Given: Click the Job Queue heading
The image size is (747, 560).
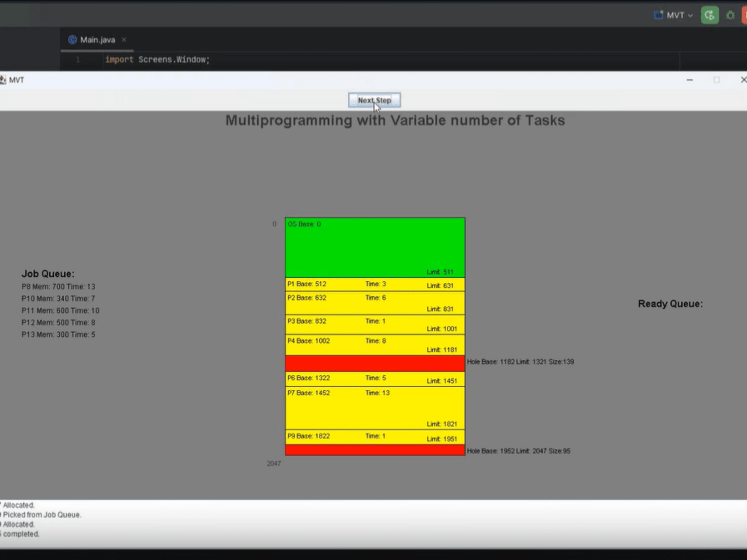Looking at the screenshot, I should [x=48, y=274].
